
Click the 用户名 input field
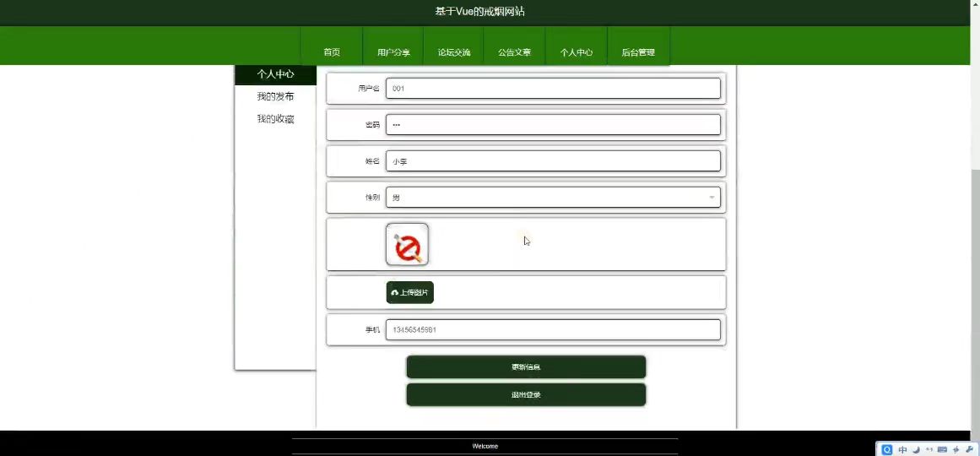(553, 88)
